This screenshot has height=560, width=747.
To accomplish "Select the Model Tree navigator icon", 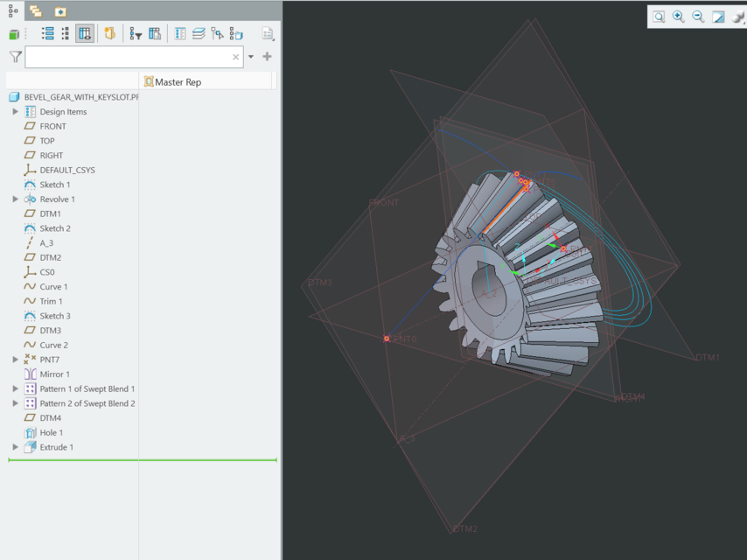I will [x=11, y=12].
